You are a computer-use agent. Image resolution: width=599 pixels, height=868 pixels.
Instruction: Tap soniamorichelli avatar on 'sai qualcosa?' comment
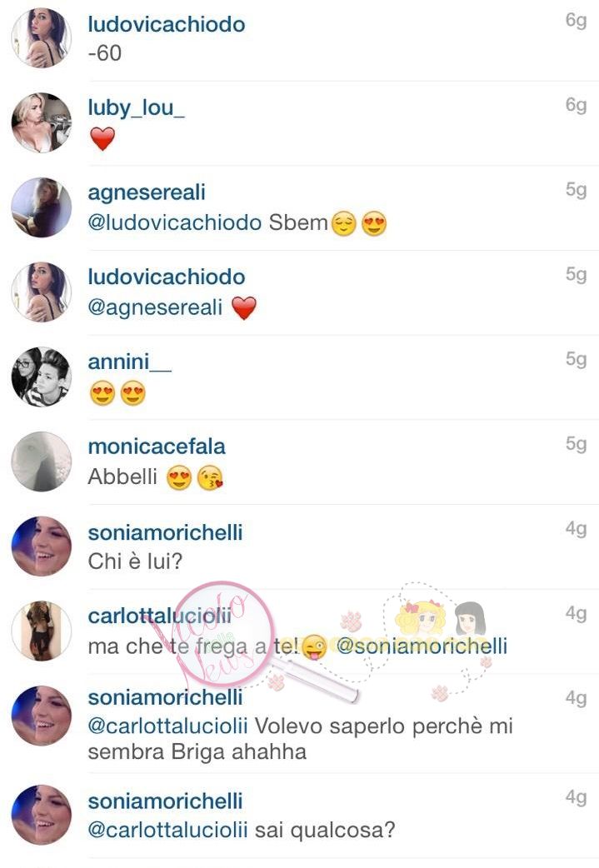click(x=42, y=814)
